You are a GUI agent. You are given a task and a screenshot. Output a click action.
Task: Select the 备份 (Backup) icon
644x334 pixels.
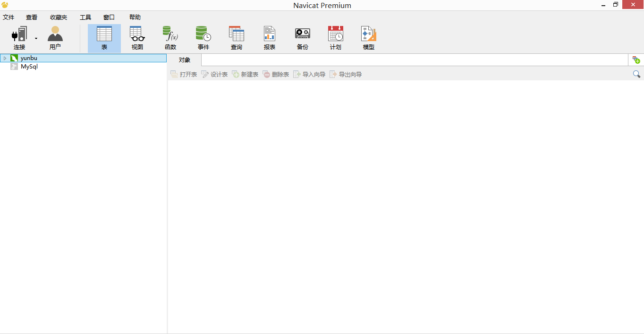pyautogui.click(x=302, y=37)
